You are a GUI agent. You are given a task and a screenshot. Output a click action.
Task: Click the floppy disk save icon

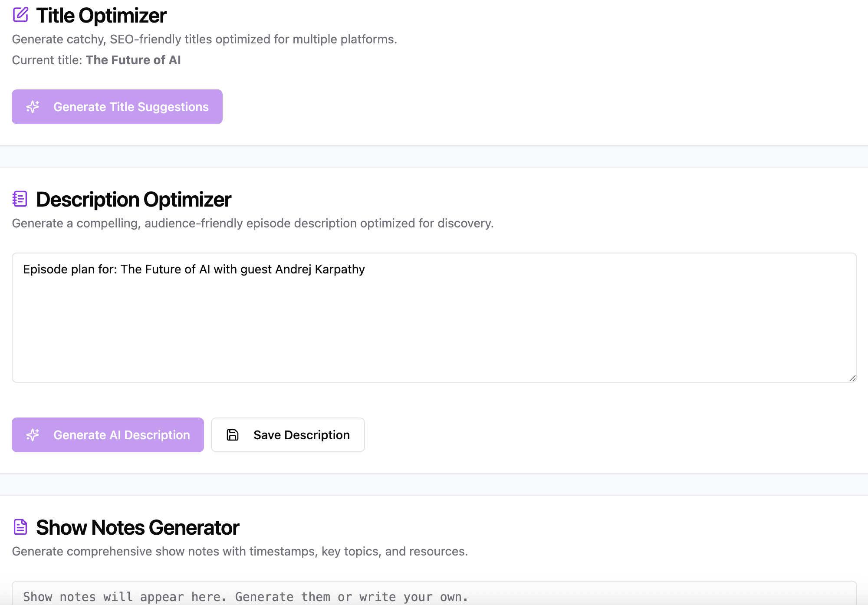(x=233, y=435)
